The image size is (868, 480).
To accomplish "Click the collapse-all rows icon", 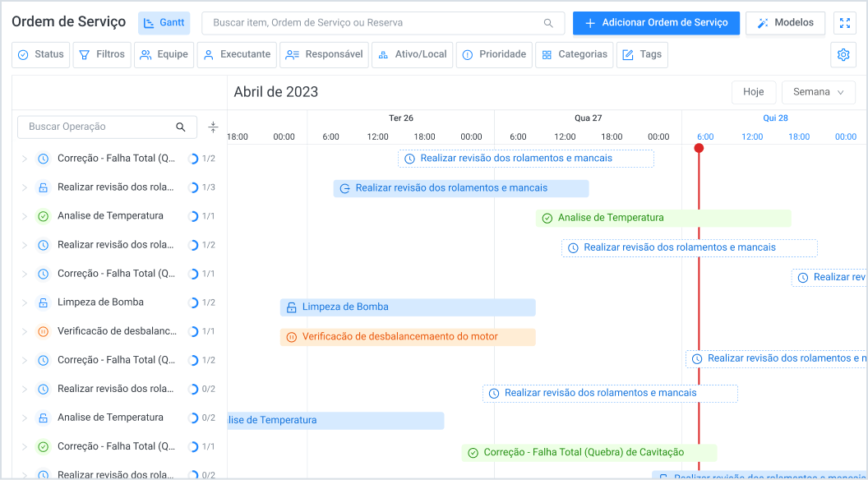I will point(214,127).
